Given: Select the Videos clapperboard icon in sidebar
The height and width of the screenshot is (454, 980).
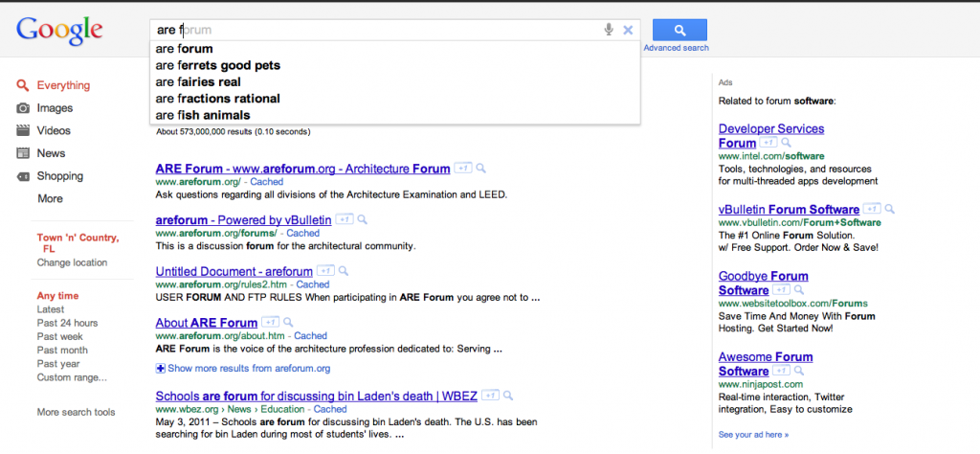Looking at the screenshot, I should click(23, 130).
